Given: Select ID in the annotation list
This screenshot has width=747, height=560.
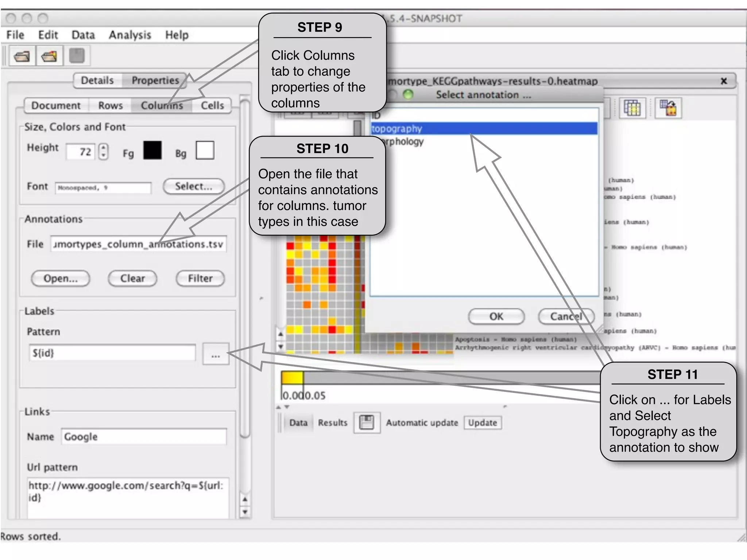Looking at the screenshot, I should pyautogui.click(x=484, y=116).
